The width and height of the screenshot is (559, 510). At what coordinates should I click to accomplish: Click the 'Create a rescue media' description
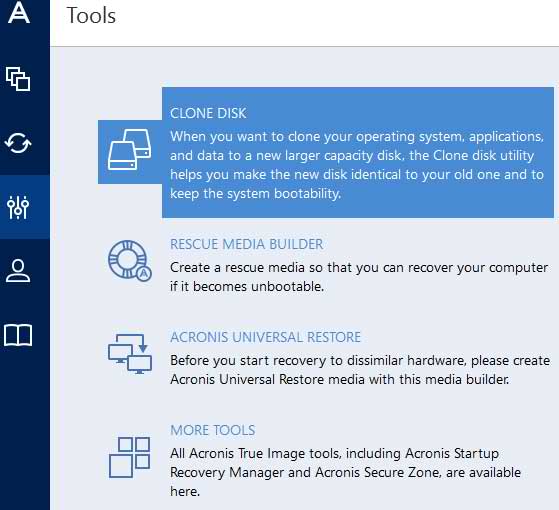pyautogui.click(x=359, y=277)
